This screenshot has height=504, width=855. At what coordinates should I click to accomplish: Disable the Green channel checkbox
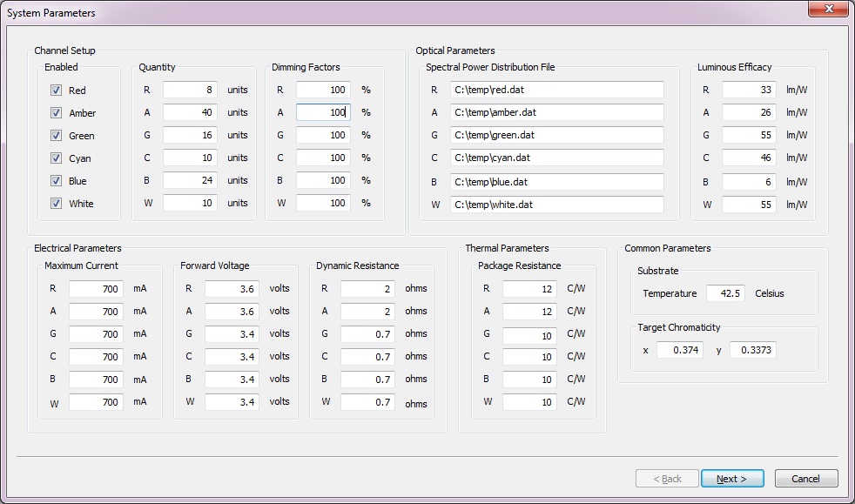tap(57, 135)
